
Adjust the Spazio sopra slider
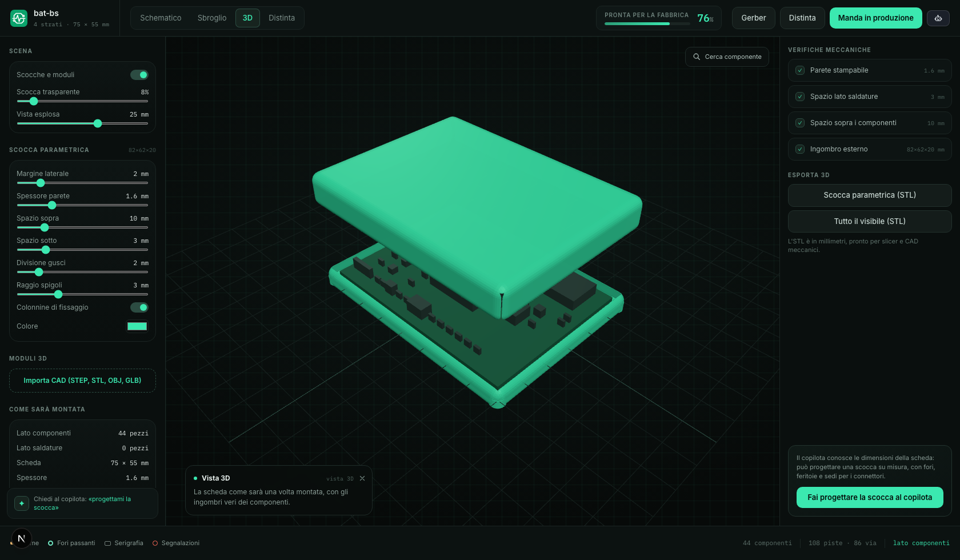coord(82,227)
